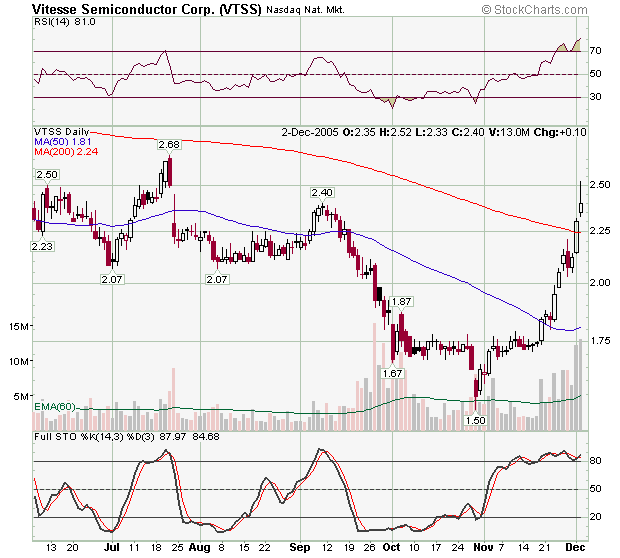This screenshot has width=620, height=558.
Task: Click the 'Oct' month label on date axis
Action: point(392,547)
